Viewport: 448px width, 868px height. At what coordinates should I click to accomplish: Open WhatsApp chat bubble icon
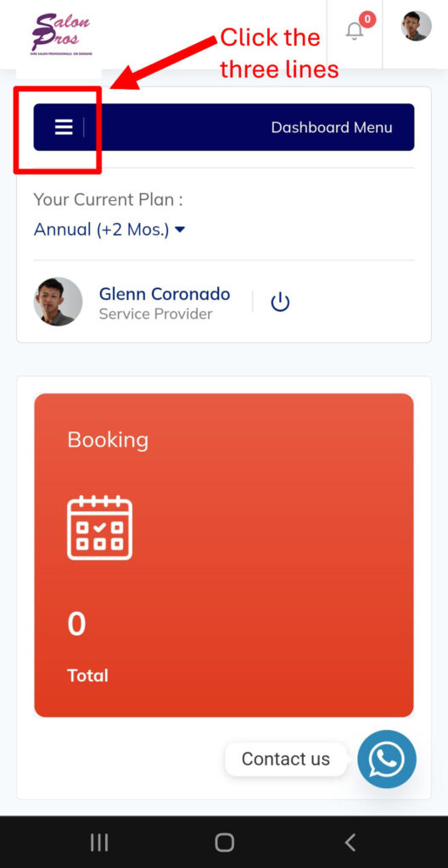click(386, 759)
